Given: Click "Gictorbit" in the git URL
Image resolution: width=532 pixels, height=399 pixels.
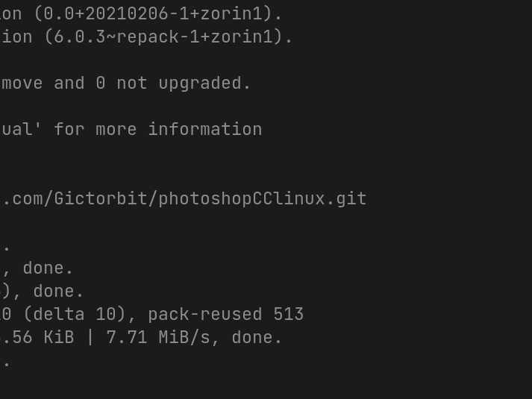Looking at the screenshot, I should click(x=101, y=199).
